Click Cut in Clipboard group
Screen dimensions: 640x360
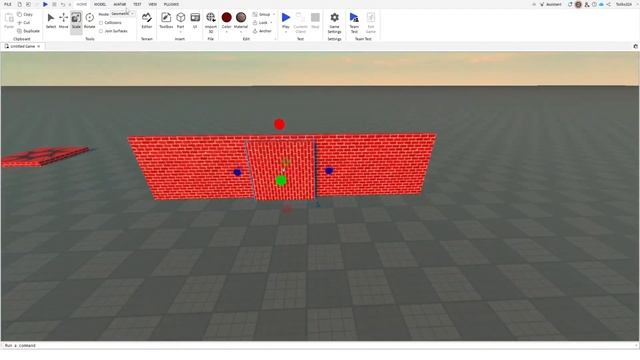pos(24,22)
